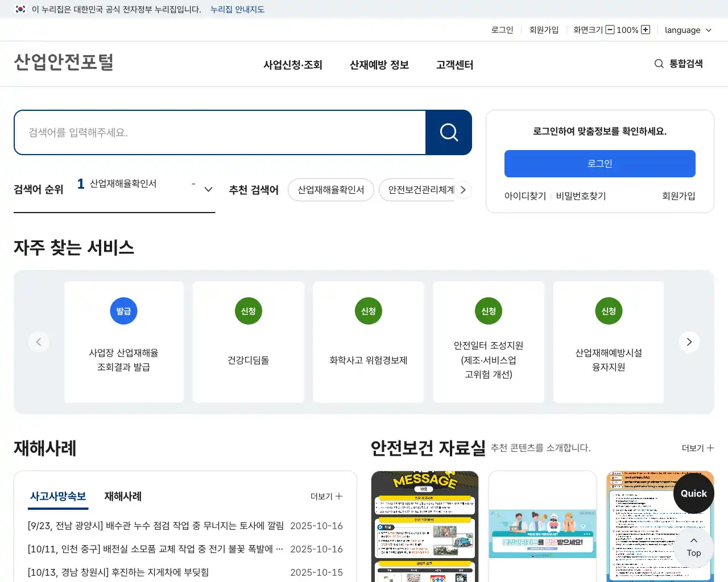Viewport: 728px width, 582px height.
Task: Show previous services with left arrow
Action: point(39,342)
